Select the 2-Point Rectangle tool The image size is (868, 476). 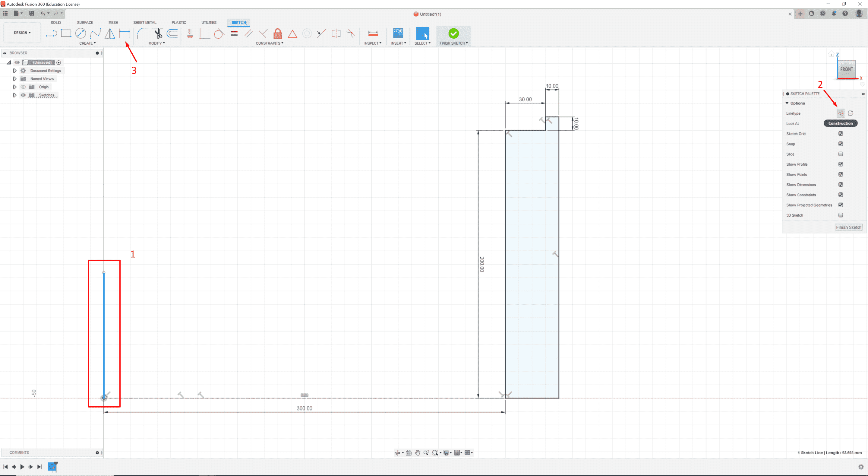coord(66,33)
